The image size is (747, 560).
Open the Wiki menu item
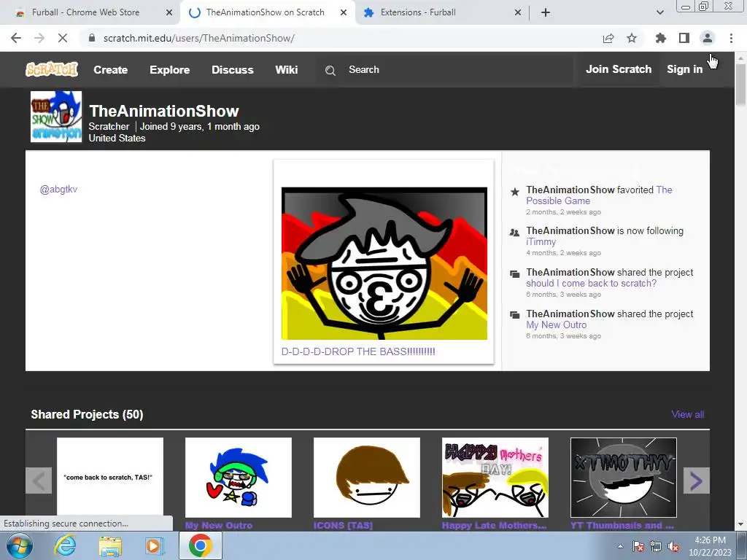[286, 70]
